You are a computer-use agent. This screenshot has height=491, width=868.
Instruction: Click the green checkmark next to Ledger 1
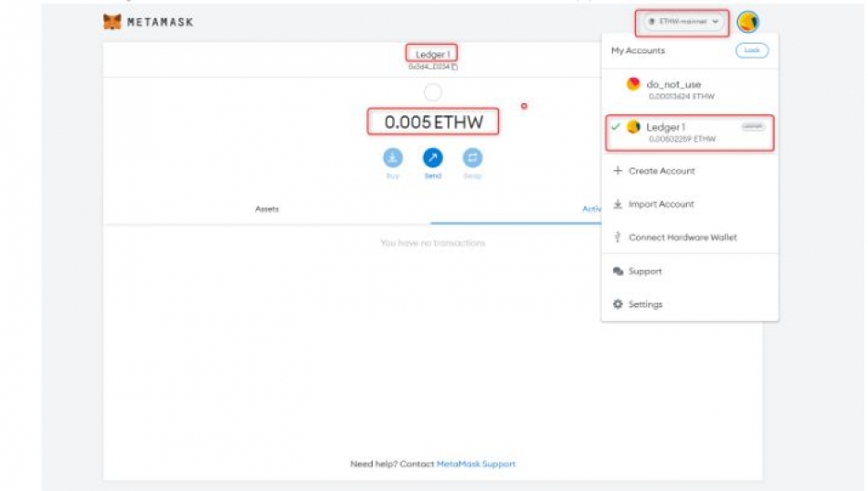click(x=616, y=127)
